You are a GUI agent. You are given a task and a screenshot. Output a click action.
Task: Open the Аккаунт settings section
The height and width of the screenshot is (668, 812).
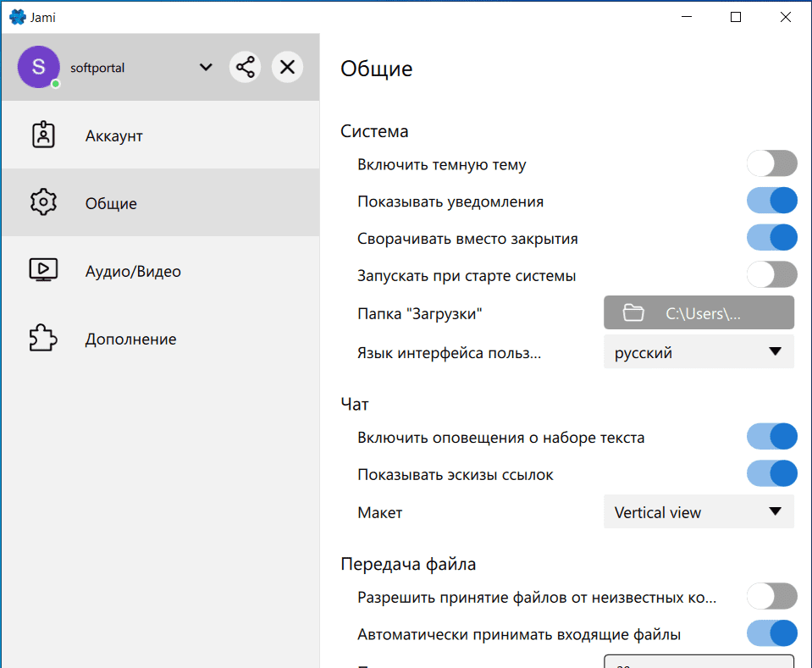click(114, 135)
